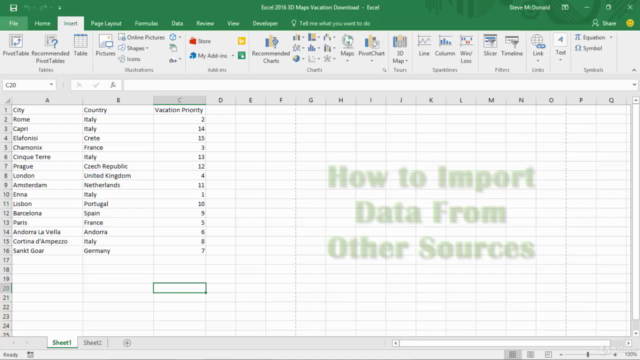640x360 pixels.
Task: Click the PivotTable icon
Action: [16, 45]
